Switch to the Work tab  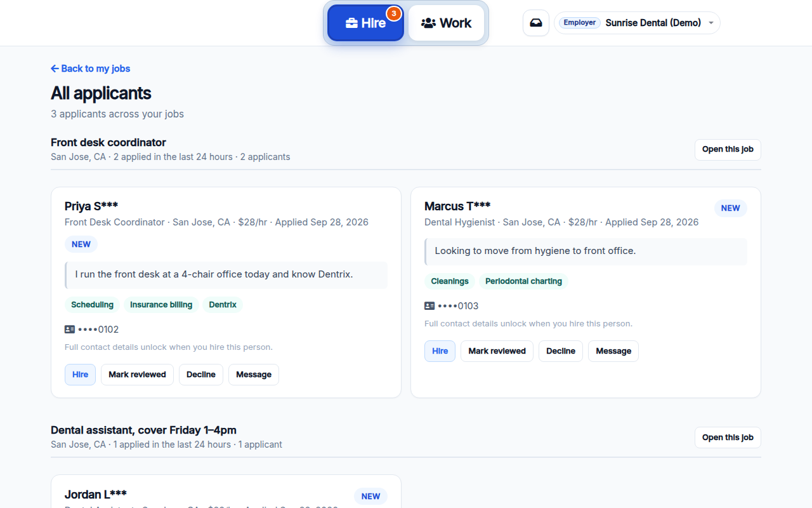(447, 23)
